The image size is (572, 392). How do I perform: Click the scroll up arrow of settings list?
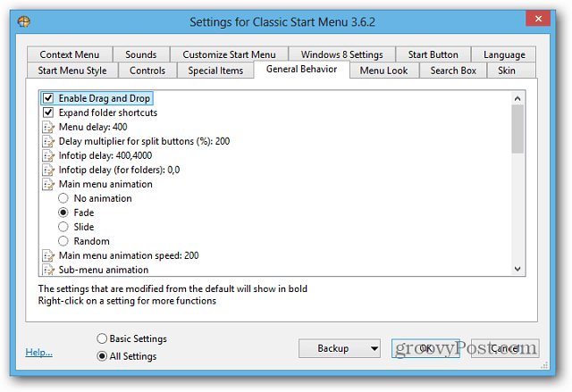pos(517,98)
